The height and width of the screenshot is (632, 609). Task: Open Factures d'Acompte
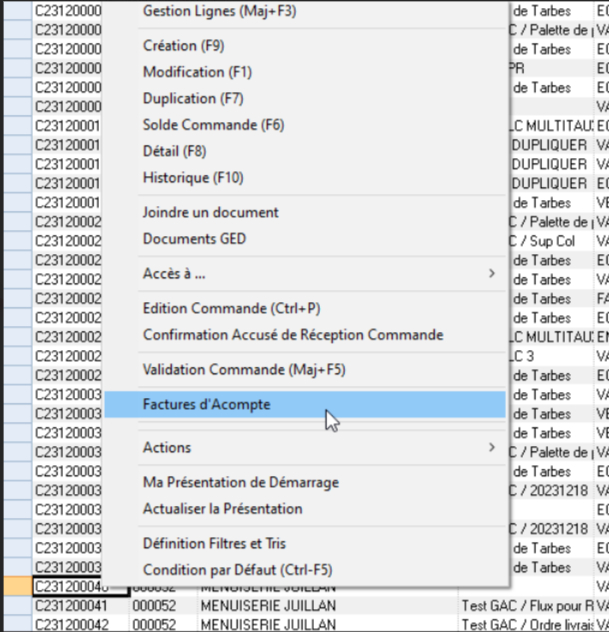coord(206,404)
